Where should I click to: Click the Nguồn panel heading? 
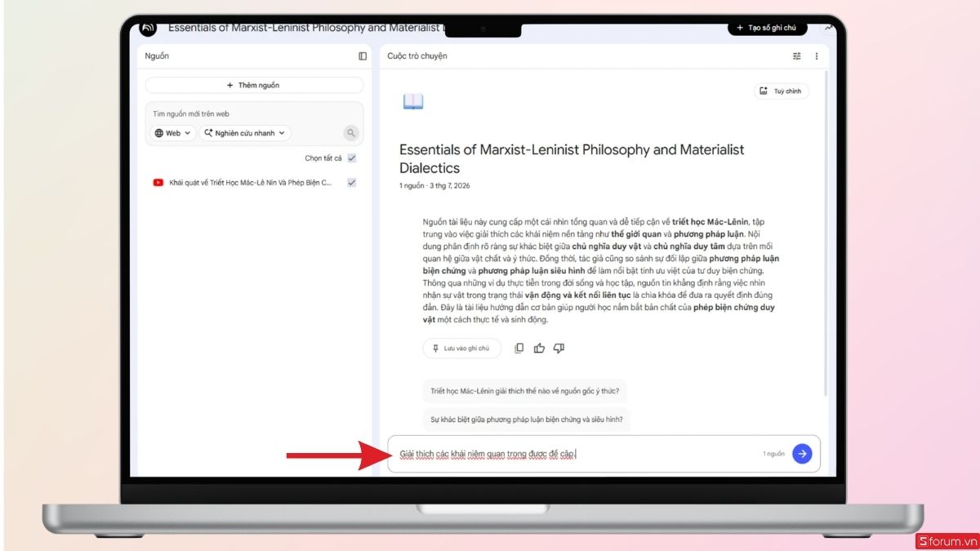[x=157, y=56]
